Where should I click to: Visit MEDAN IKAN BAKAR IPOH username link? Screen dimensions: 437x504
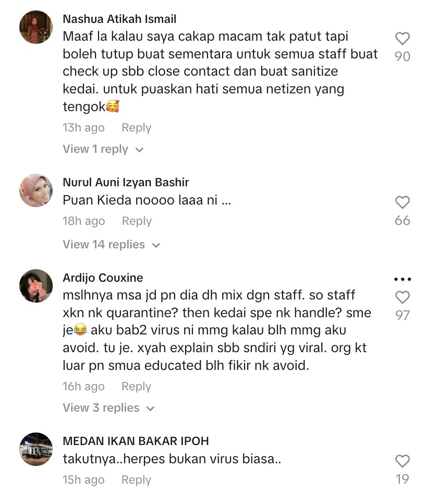(136, 441)
